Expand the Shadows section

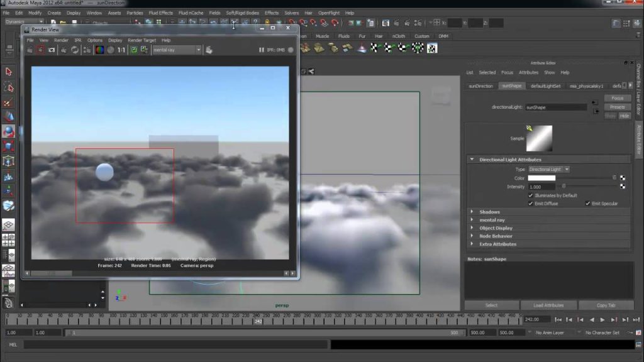(472, 212)
